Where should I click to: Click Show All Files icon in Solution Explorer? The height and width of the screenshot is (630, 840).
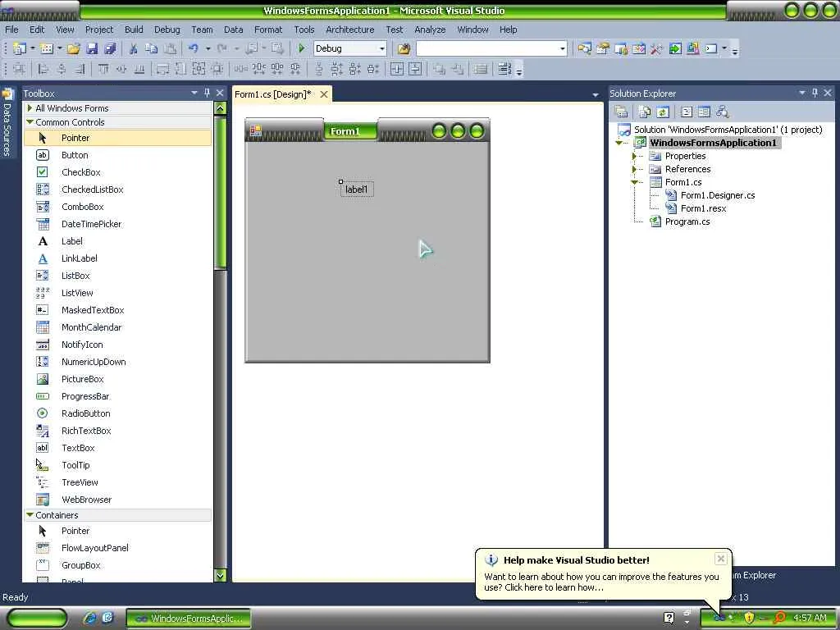pos(645,112)
